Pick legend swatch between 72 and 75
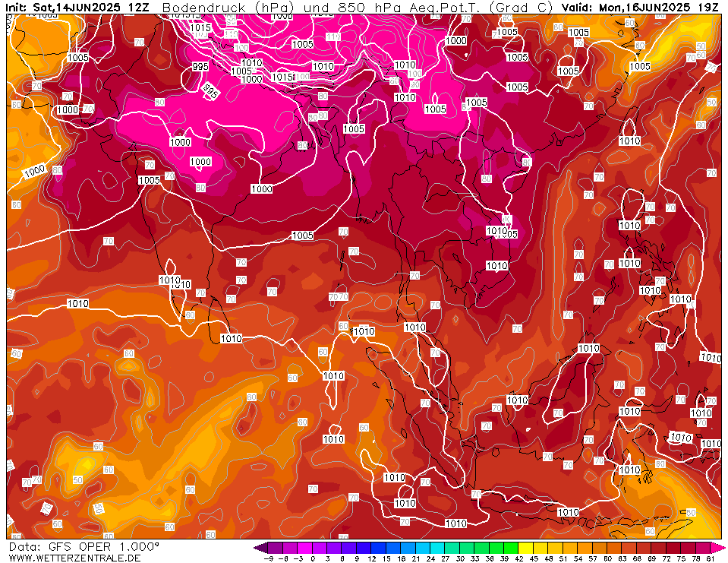728x563 pixels. 673,547
